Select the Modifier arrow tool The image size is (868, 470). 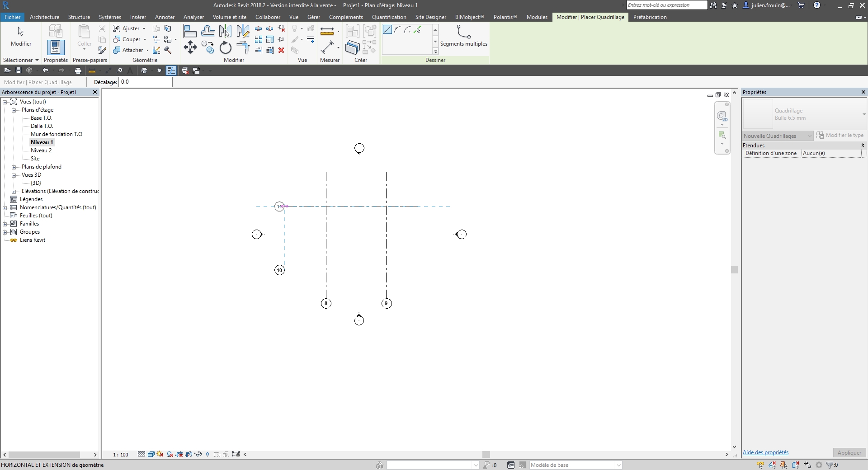pos(21,36)
